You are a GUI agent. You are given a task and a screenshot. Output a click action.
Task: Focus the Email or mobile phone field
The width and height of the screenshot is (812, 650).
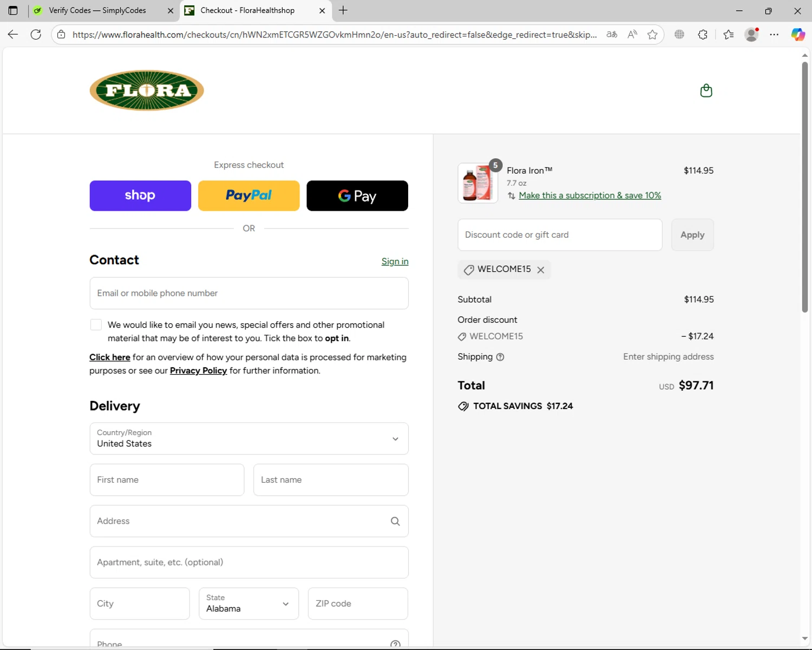249,293
